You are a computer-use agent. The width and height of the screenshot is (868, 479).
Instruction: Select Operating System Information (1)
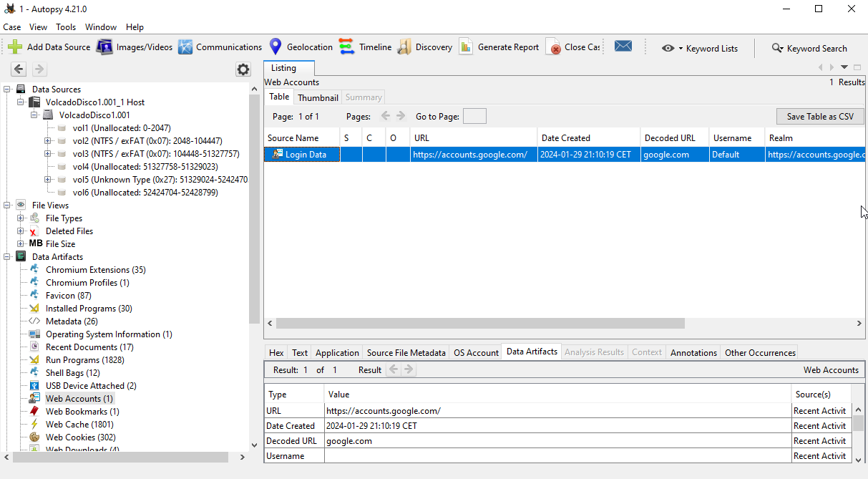[109, 334]
